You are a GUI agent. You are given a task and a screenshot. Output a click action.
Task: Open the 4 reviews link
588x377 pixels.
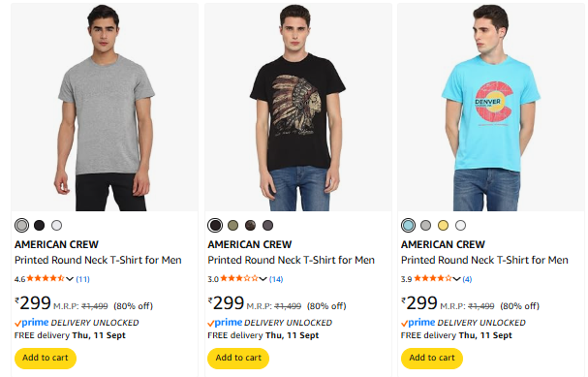467,279
